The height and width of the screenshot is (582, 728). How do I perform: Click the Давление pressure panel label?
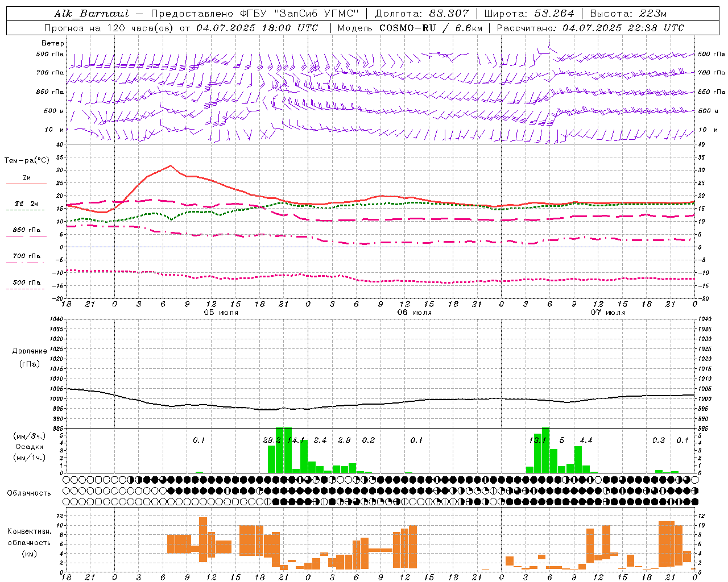click(x=30, y=351)
